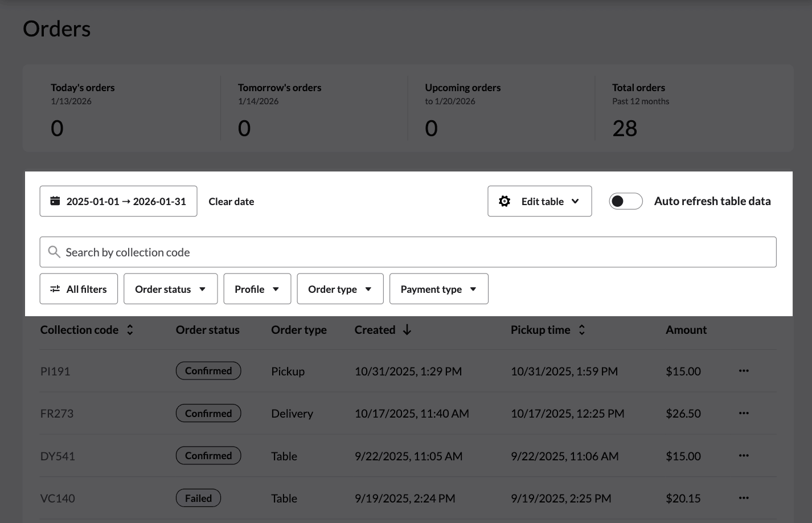Click the Failed status badge on VC140
The width and height of the screenshot is (812, 523).
tap(198, 497)
